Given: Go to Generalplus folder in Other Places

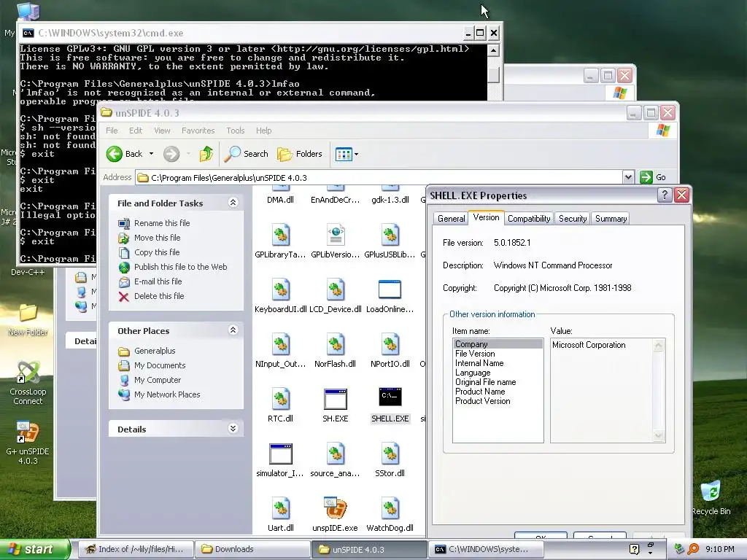Looking at the screenshot, I should pos(155,351).
